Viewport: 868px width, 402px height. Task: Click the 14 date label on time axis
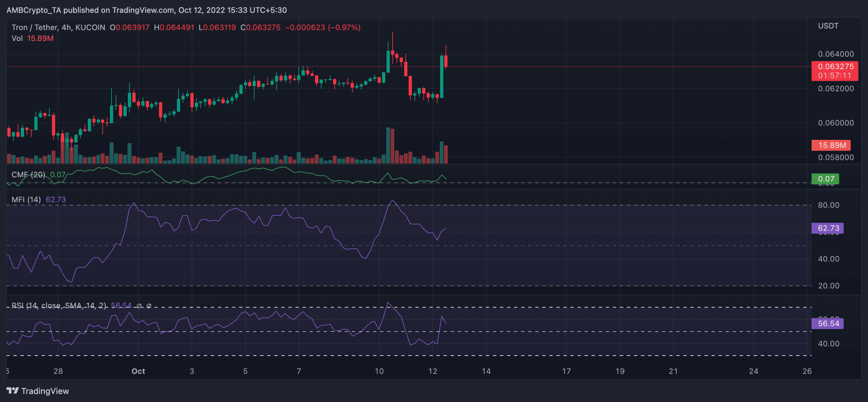pos(486,371)
